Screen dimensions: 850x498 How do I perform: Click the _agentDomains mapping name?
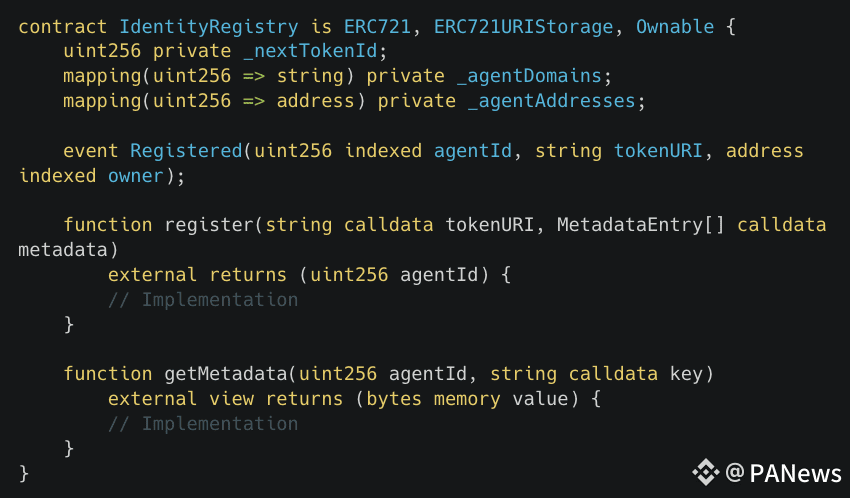tap(529, 76)
